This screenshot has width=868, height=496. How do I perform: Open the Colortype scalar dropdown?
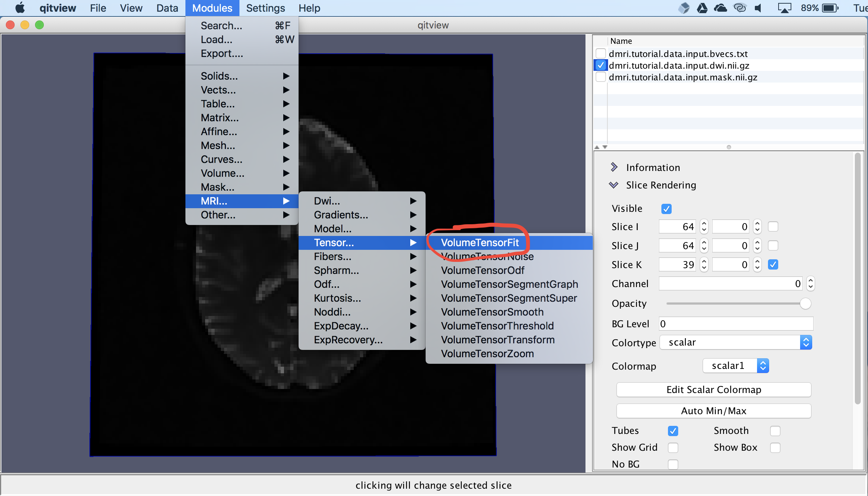pyautogui.click(x=736, y=342)
